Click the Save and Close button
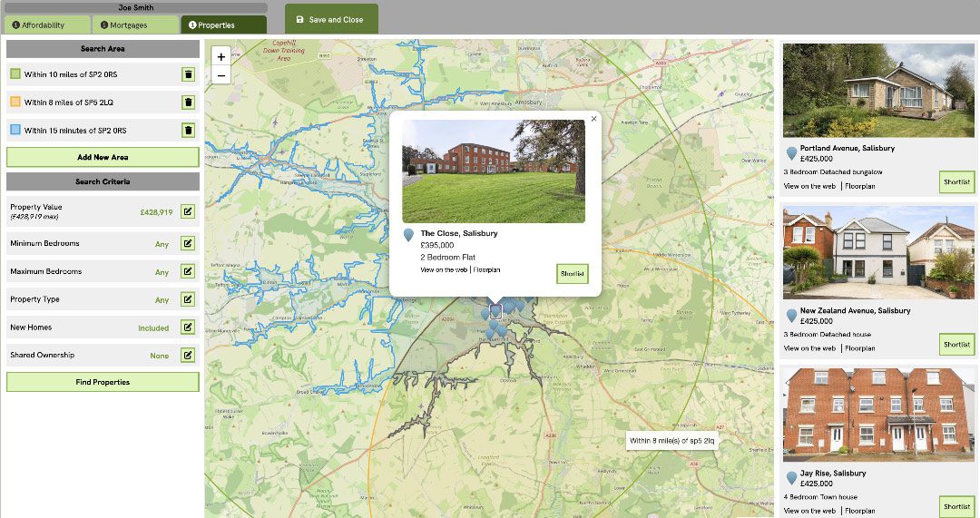Viewport: 980px width, 518px height. tap(330, 19)
